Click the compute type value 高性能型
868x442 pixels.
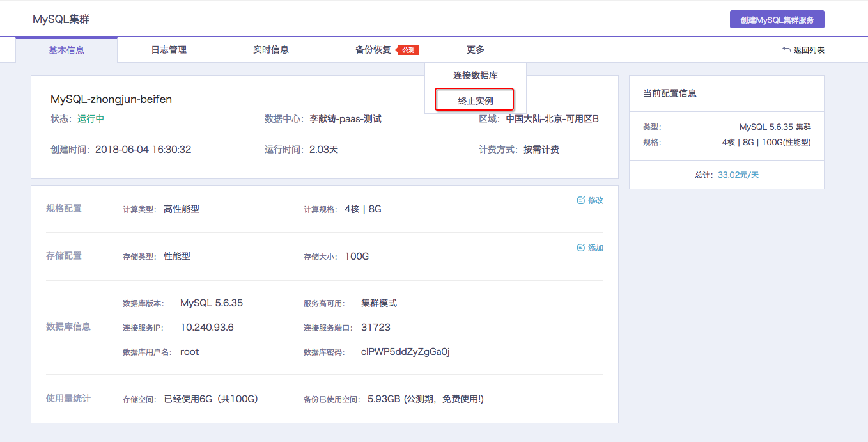pos(182,209)
